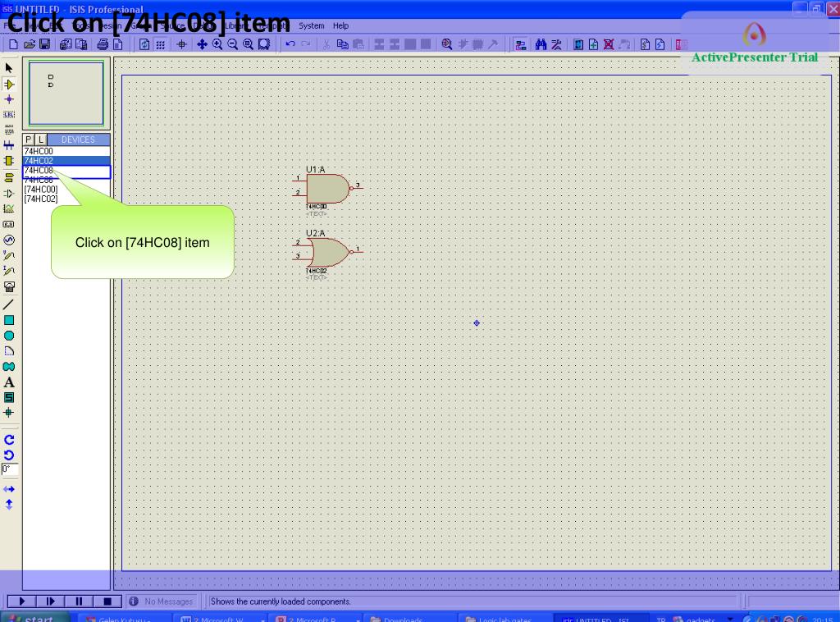Screen dimensions: 840x622
Task: Rotate clockwise using the rotation icon
Action: [x=8, y=440]
